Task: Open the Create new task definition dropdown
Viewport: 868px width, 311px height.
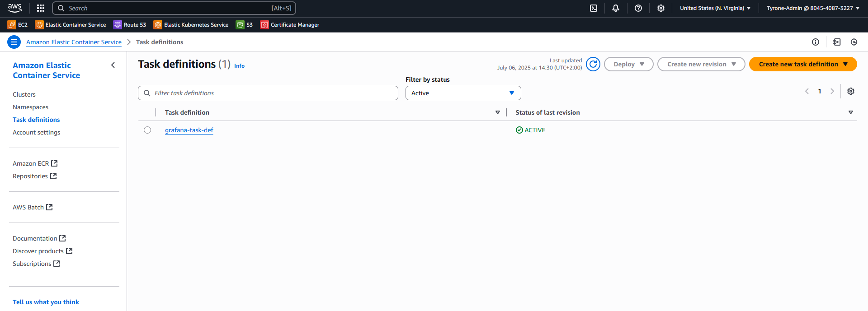Action: [x=802, y=64]
